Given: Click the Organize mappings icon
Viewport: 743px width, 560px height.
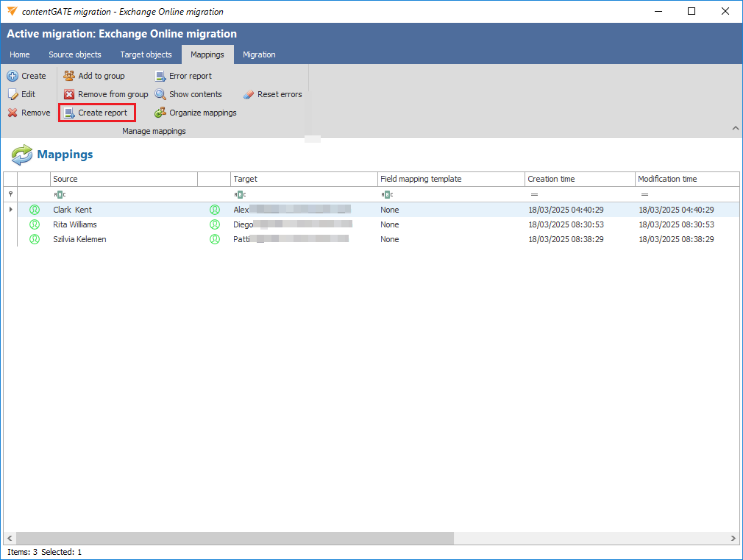Looking at the screenshot, I should click(160, 113).
